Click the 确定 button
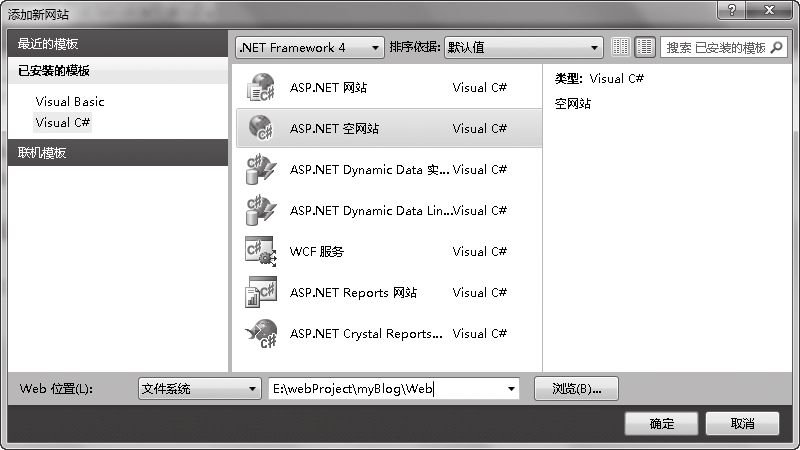The width and height of the screenshot is (800, 450). click(x=661, y=423)
